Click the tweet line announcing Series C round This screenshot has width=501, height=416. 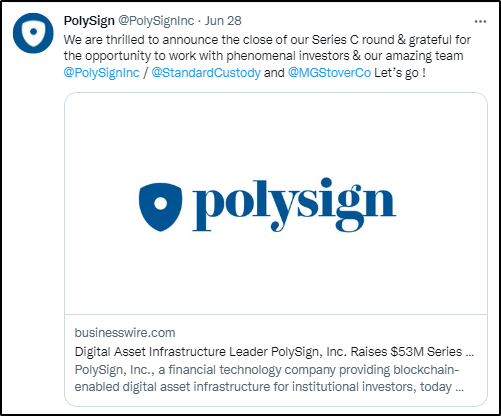click(267, 40)
